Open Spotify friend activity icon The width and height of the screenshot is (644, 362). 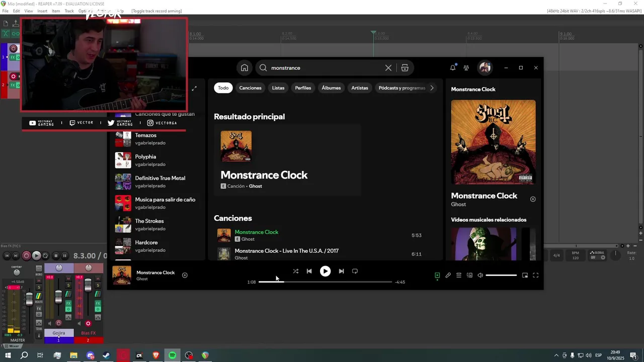click(x=466, y=68)
